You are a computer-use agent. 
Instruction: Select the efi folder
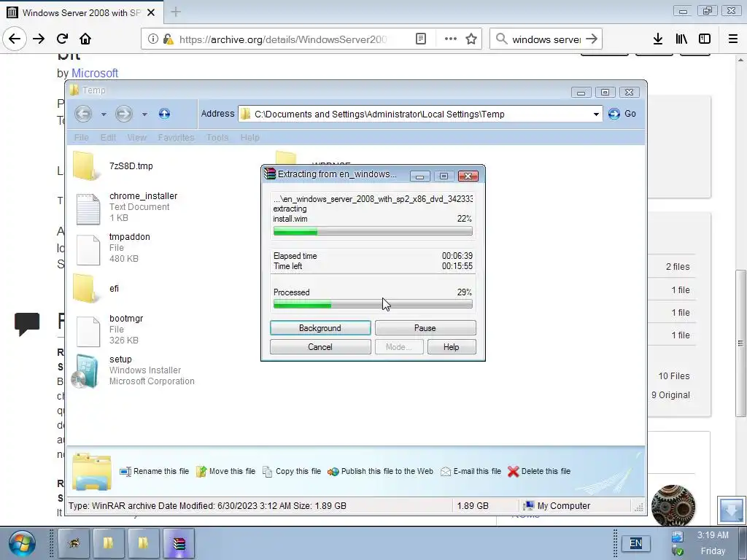click(x=96, y=289)
